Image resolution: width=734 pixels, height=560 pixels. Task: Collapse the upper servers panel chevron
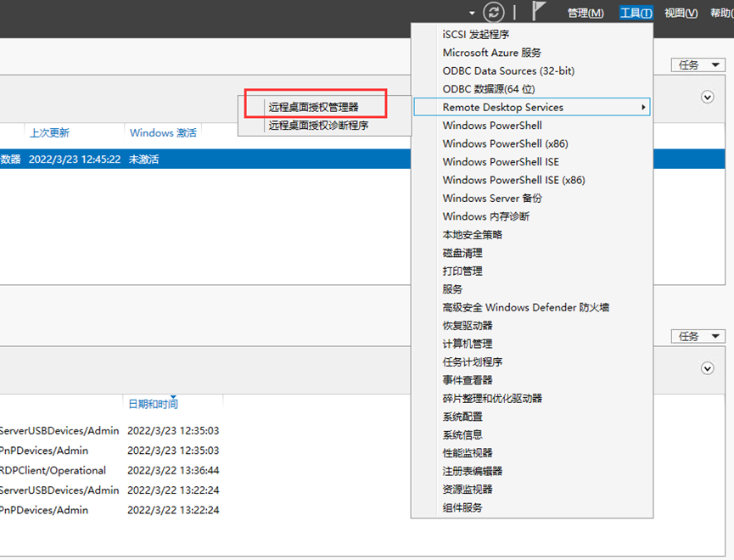point(708,98)
